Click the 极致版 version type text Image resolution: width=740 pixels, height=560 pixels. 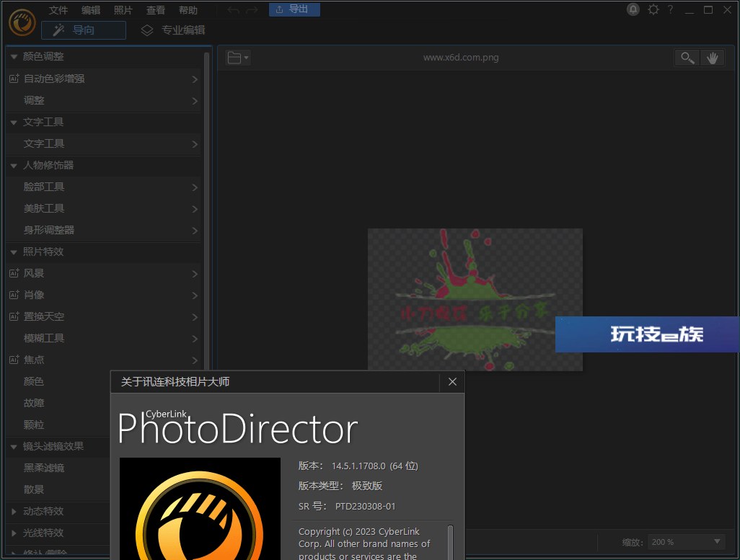(x=367, y=486)
